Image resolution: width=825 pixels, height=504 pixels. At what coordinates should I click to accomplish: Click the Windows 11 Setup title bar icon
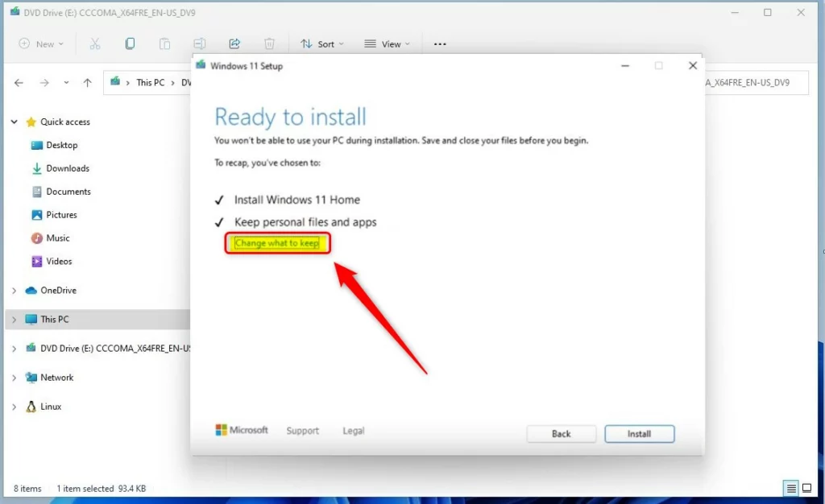(201, 65)
